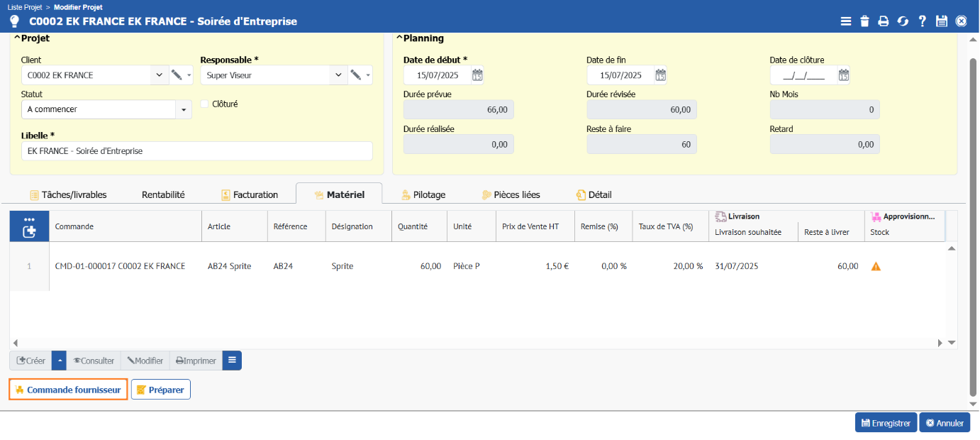Switch to the Facturation tab
Viewport: 980px width, 440px height.
point(249,194)
